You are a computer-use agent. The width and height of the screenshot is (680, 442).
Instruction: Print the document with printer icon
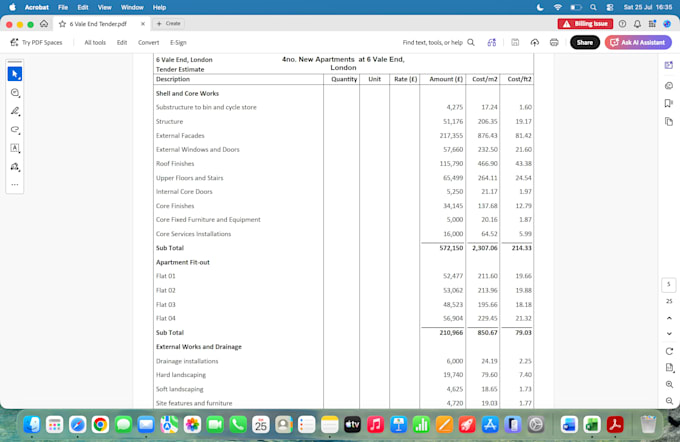(x=554, y=43)
